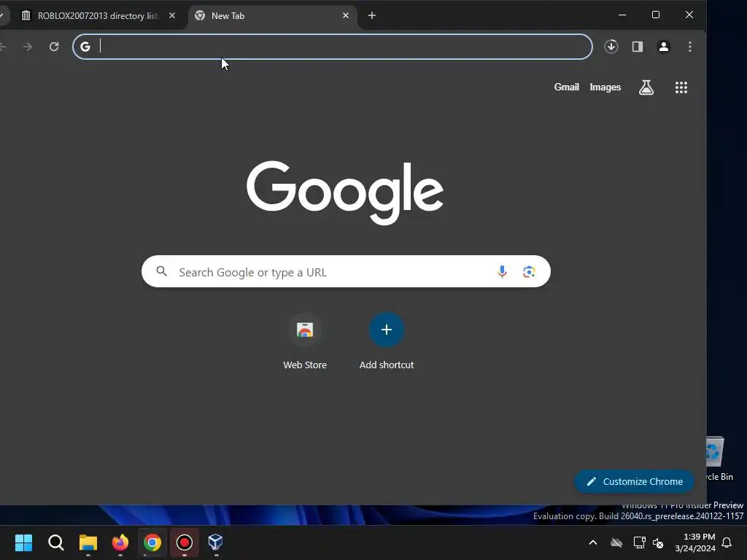
Task: Close the New Tab tab
Action: pyautogui.click(x=346, y=16)
